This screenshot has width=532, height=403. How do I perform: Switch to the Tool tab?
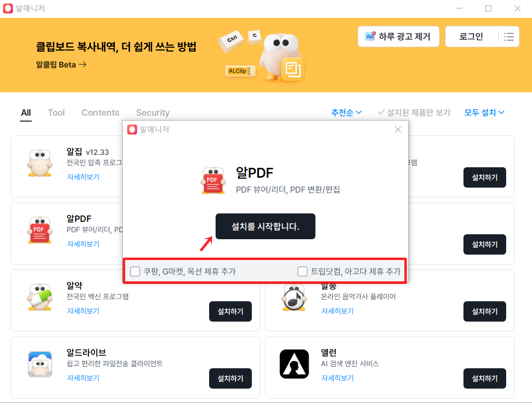click(56, 113)
